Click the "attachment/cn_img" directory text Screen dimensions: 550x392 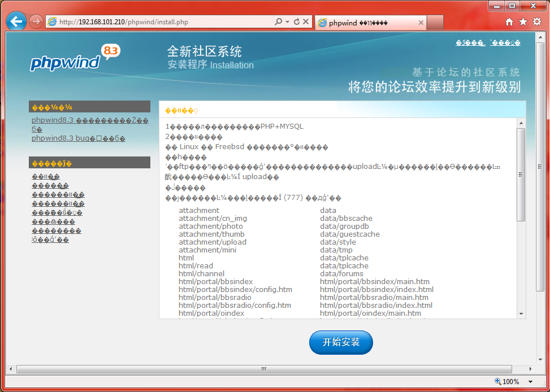[213, 219]
